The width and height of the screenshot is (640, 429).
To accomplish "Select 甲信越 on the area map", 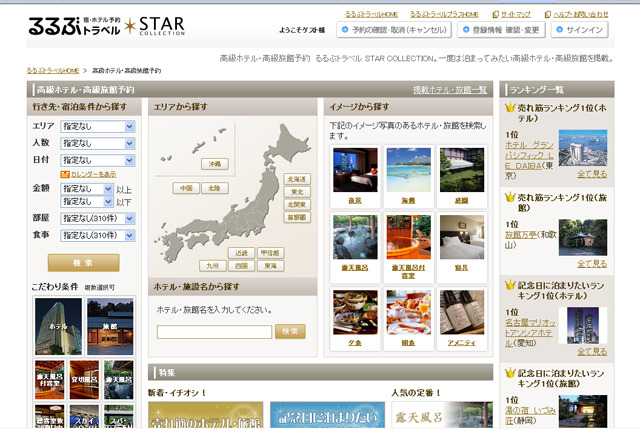I will (x=270, y=253).
